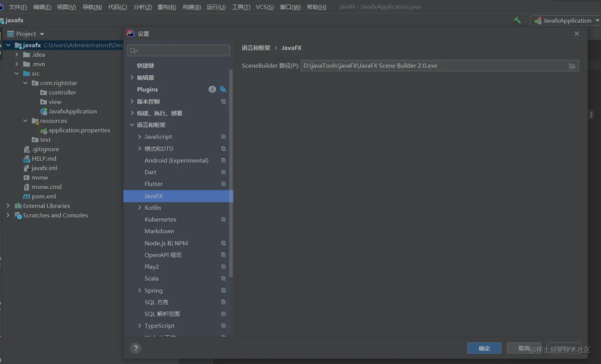Viewport: 601px width, 364px height.
Task: Click the pom.xml Maven file icon
Action: pos(26,196)
